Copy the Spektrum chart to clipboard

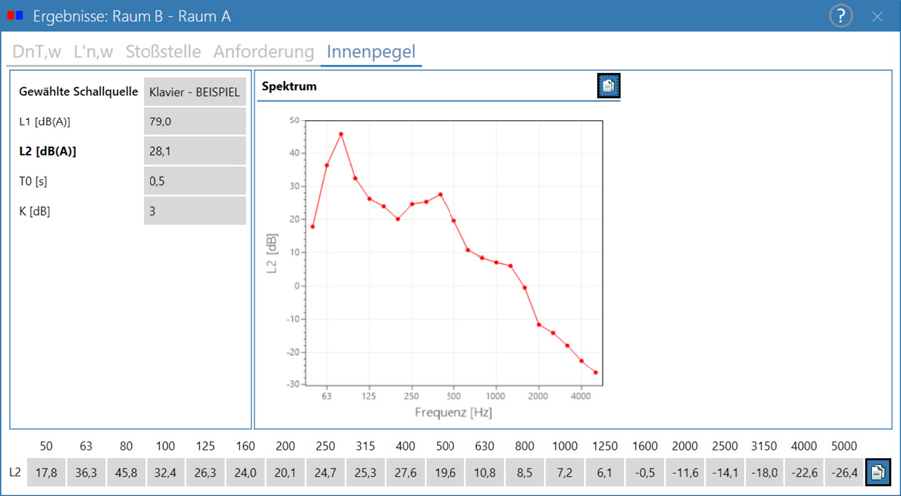[609, 86]
